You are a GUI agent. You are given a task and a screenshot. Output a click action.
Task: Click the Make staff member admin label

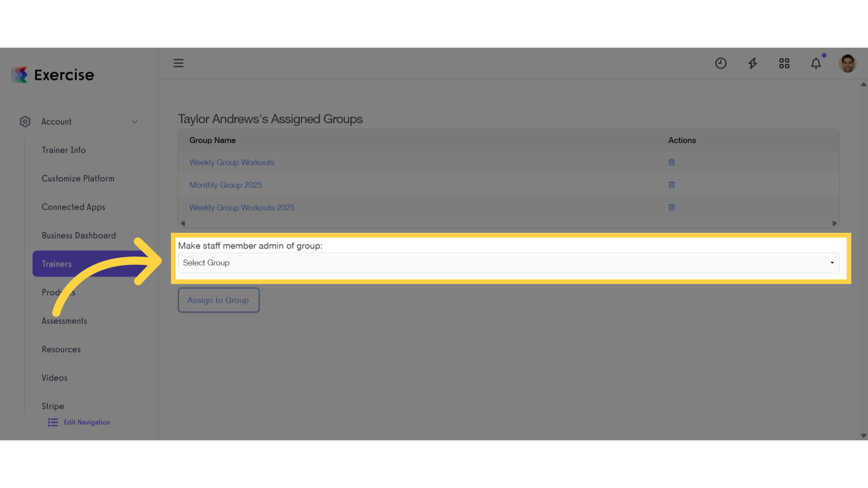pyautogui.click(x=250, y=246)
